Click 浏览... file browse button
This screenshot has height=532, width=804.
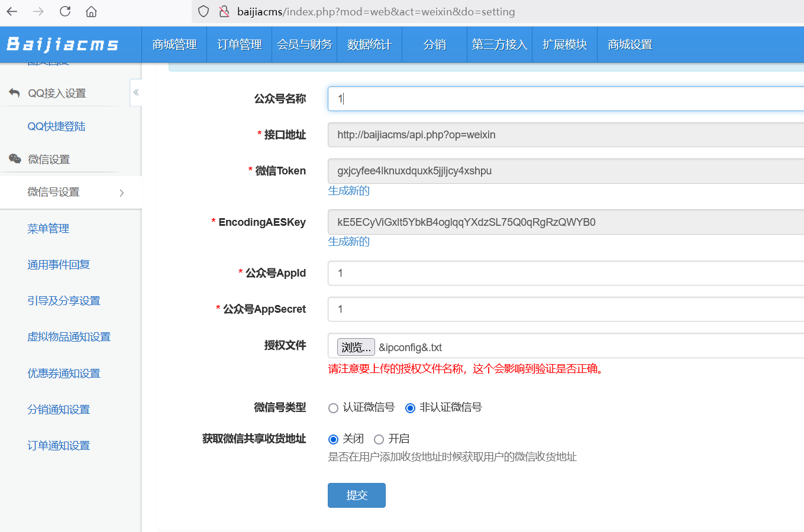(356, 347)
